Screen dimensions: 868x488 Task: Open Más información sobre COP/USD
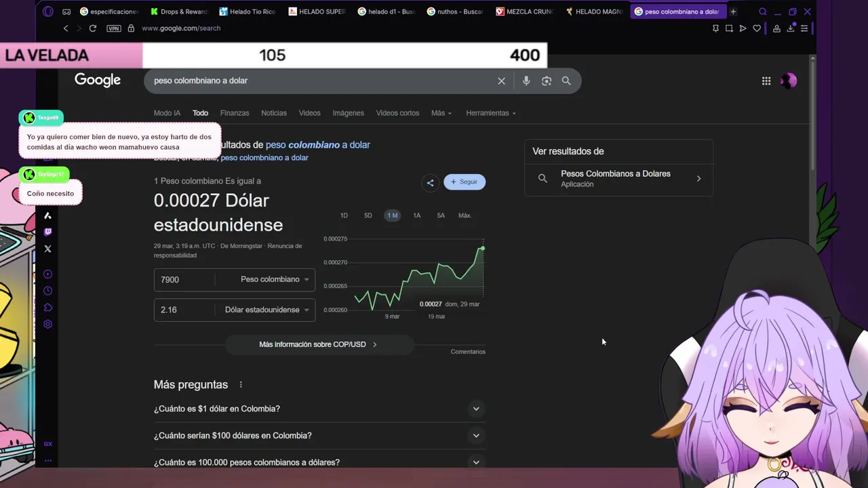pos(318,344)
